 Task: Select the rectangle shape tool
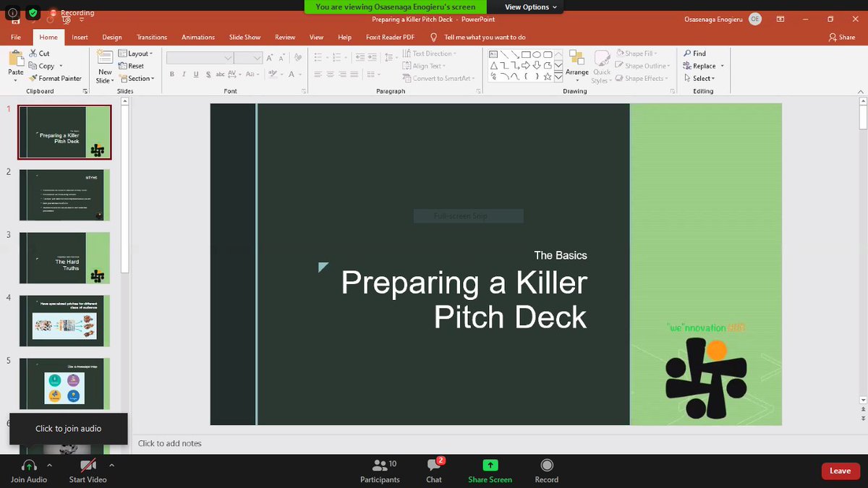click(x=527, y=54)
